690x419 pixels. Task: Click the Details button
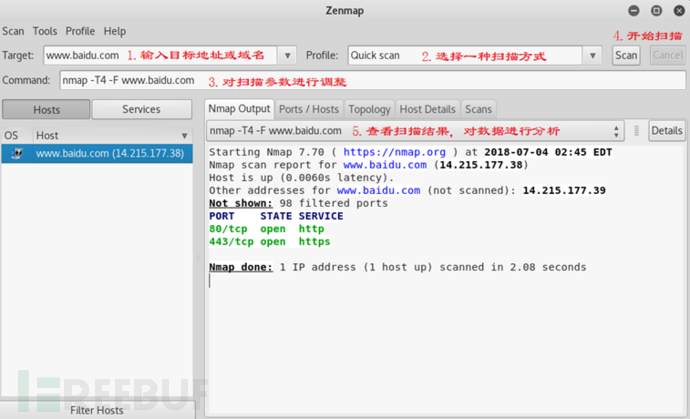point(667,131)
